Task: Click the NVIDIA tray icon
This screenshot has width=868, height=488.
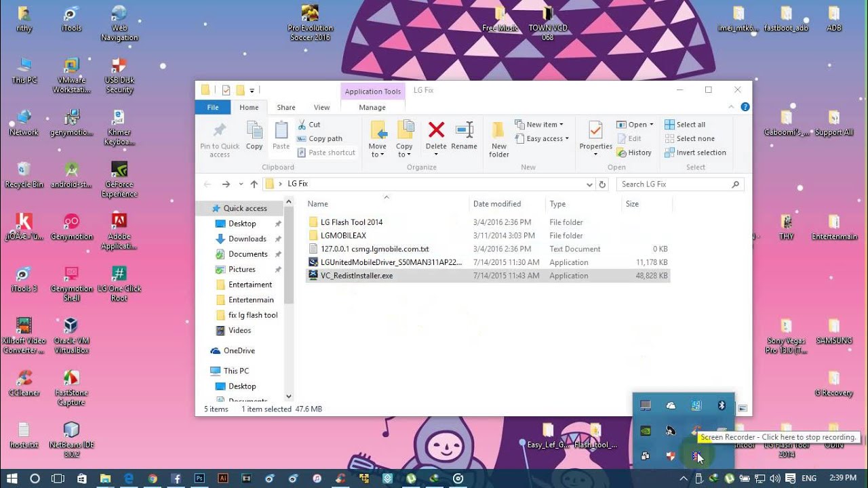Action: pyautogui.click(x=646, y=430)
